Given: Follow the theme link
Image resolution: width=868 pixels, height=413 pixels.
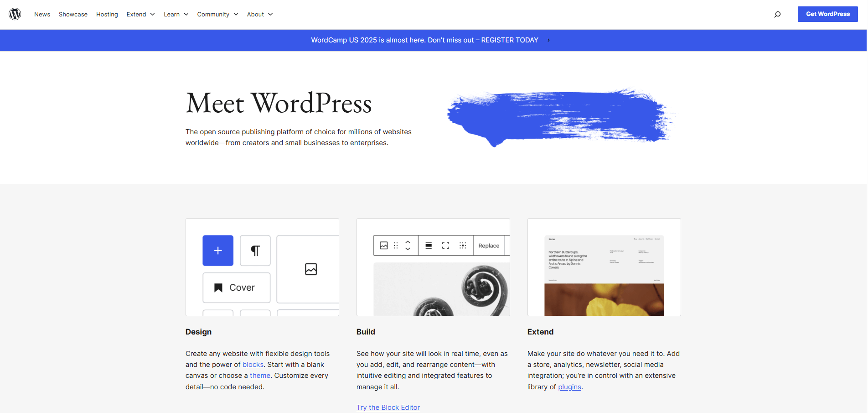Looking at the screenshot, I should [x=260, y=376].
